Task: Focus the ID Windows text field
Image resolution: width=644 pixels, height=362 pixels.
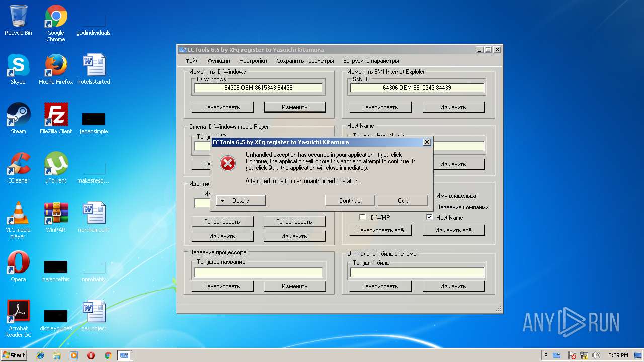Action: (259, 88)
